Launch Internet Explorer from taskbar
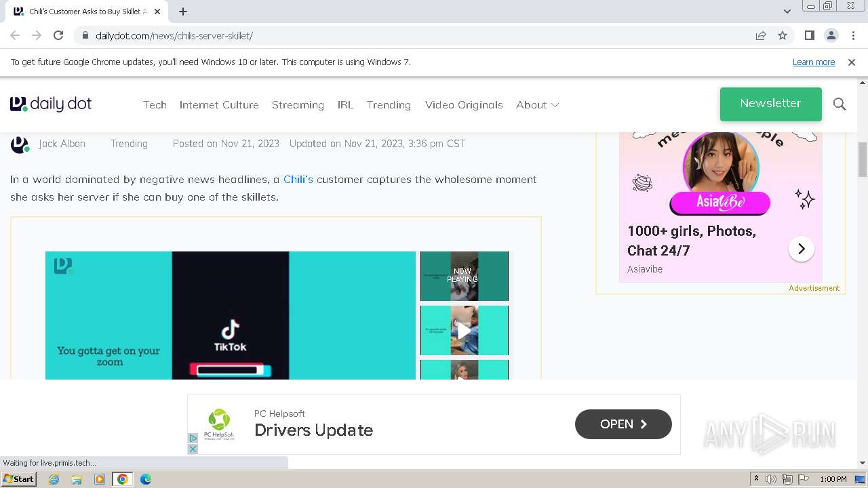 click(54, 479)
